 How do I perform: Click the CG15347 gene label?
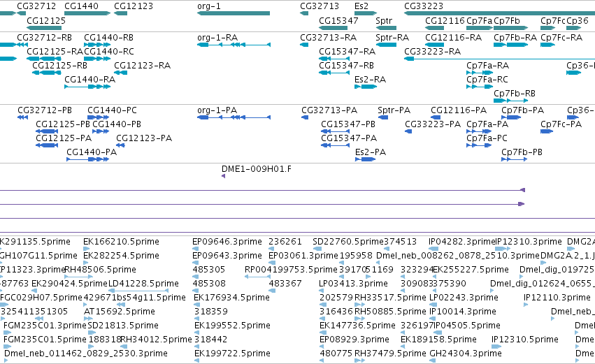338,21
